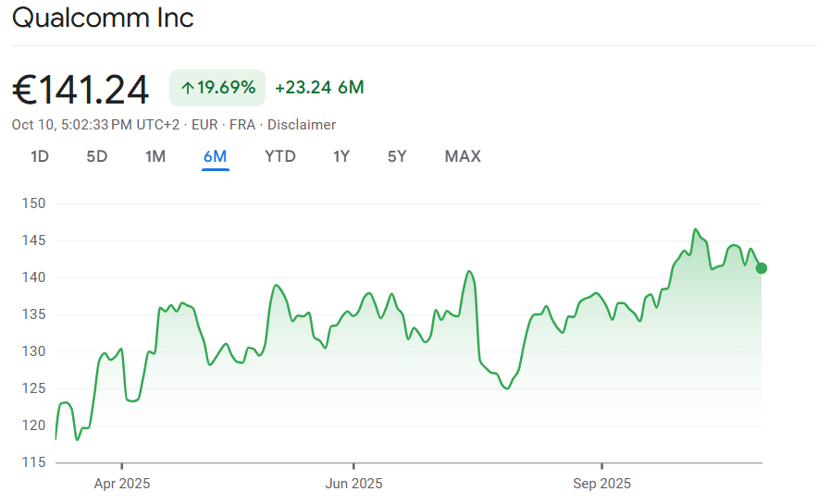Switch the chart to YTD view

coord(280,156)
